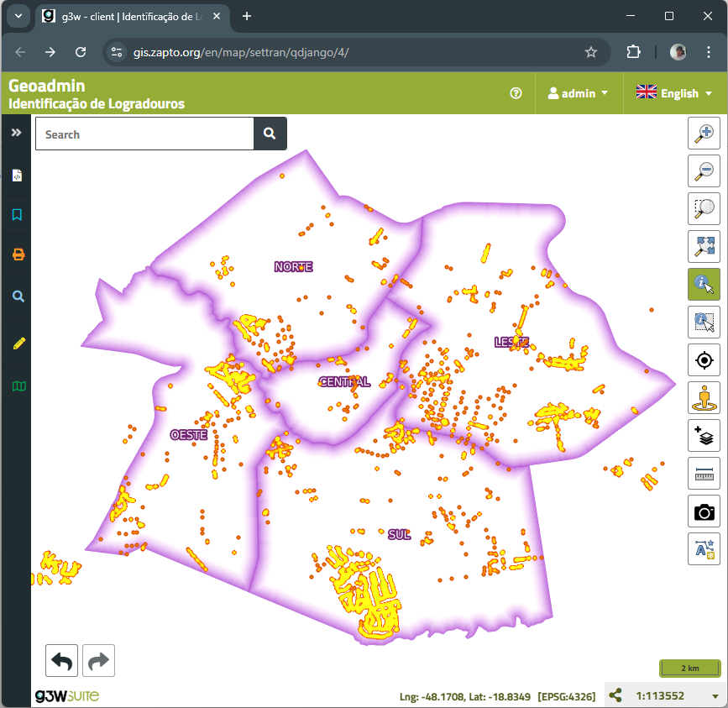
Task: Click inside the Search input field
Action: pyautogui.click(x=144, y=134)
